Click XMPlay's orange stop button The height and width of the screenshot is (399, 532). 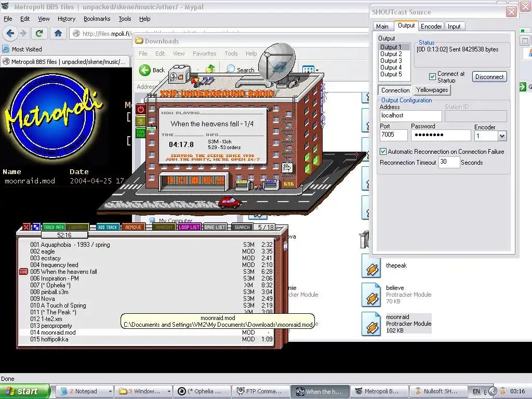click(x=195, y=180)
